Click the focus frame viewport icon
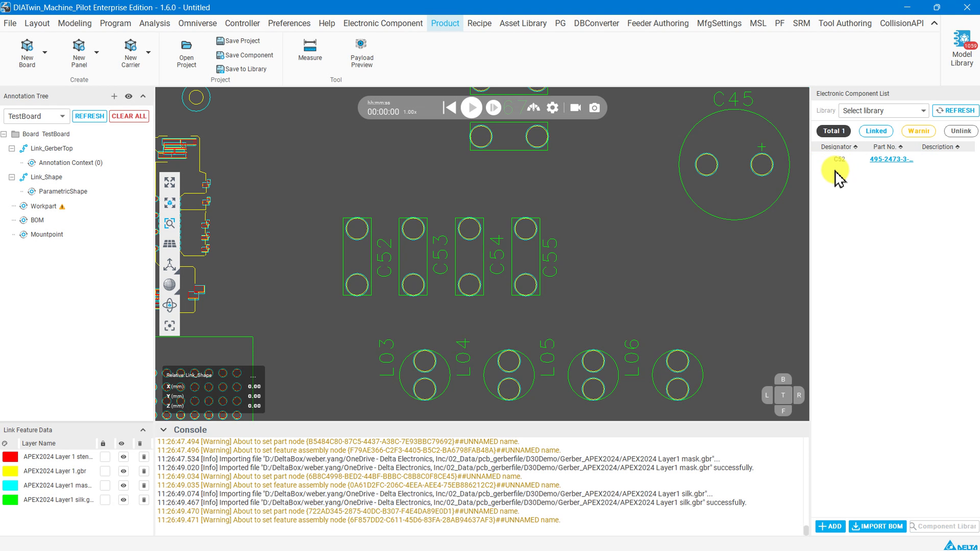This screenshot has width=980, height=551. [x=169, y=325]
